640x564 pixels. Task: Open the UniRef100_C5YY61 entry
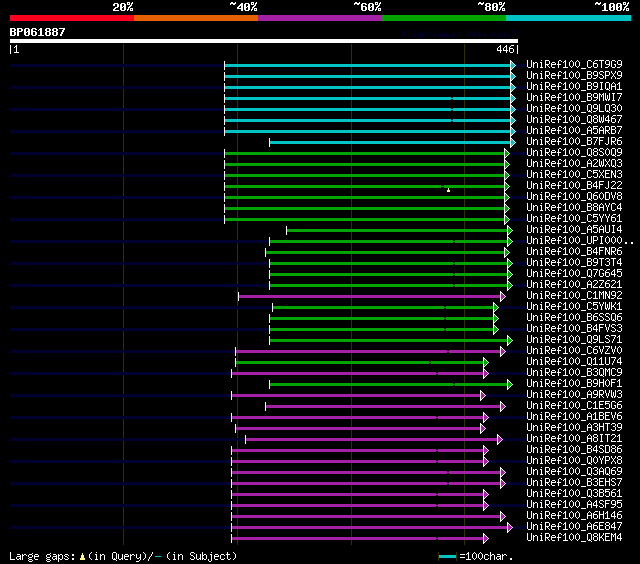(x=574, y=219)
